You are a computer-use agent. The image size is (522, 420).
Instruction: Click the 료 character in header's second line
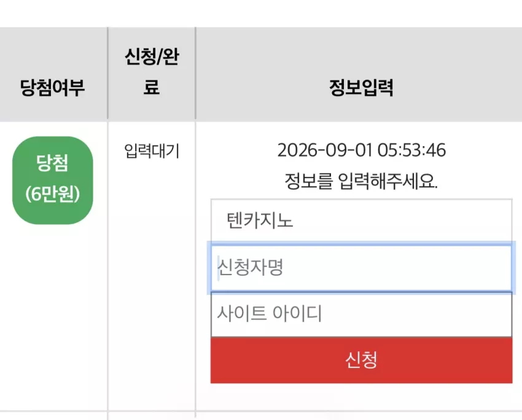152,87
